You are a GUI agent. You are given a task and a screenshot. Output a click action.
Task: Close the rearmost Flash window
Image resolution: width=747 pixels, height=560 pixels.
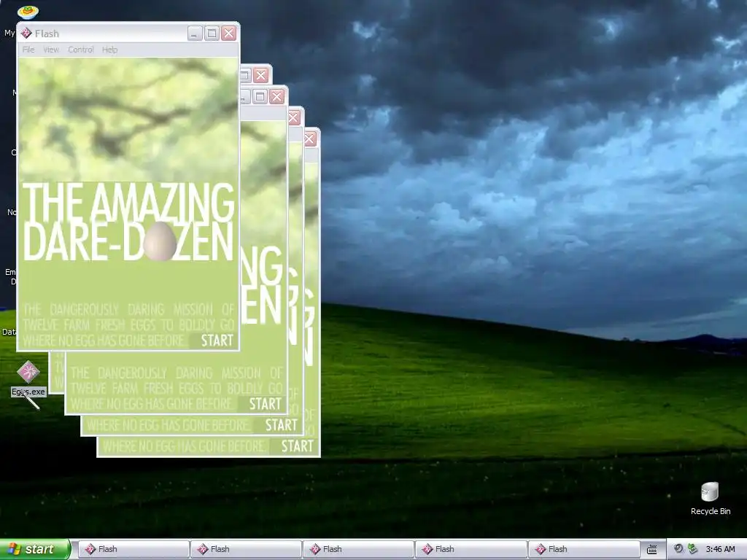(309, 139)
